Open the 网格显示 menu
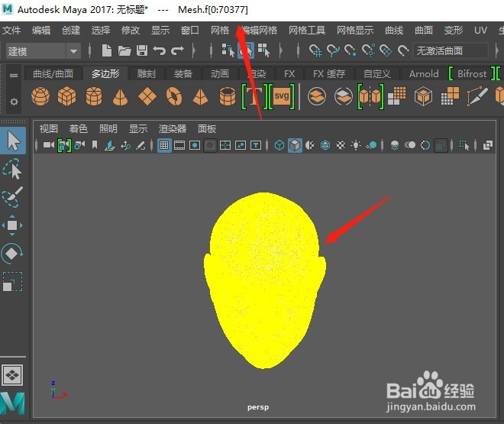Image resolution: width=504 pixels, height=424 pixels. (x=355, y=31)
